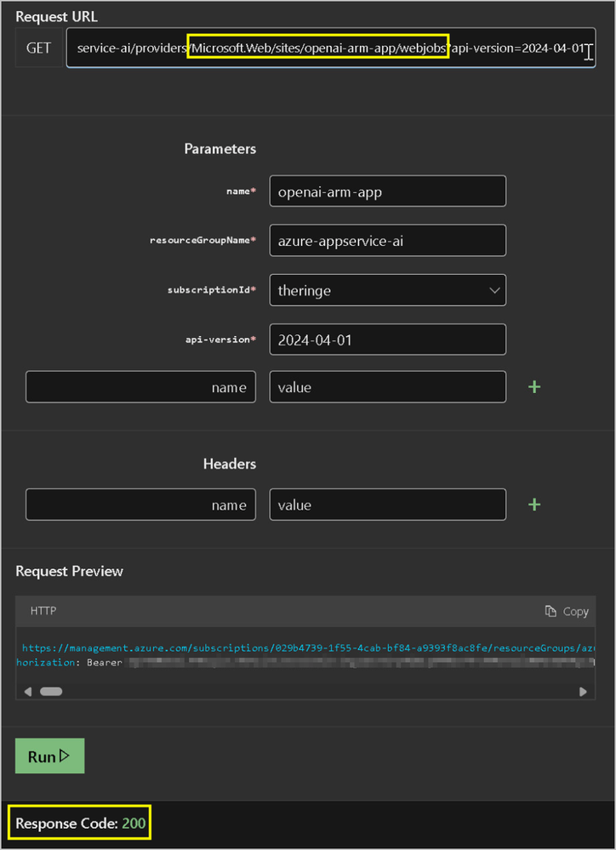Click the custom parameter value field
Screen dimensions: 616x850
pyautogui.click(x=388, y=386)
